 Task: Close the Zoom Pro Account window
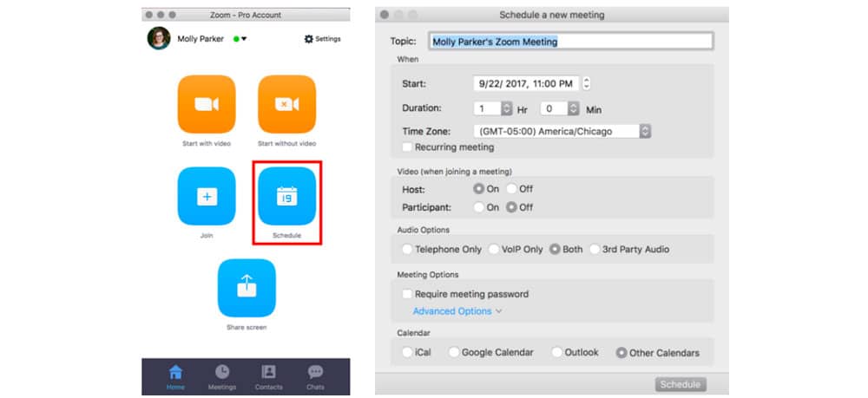tap(148, 15)
